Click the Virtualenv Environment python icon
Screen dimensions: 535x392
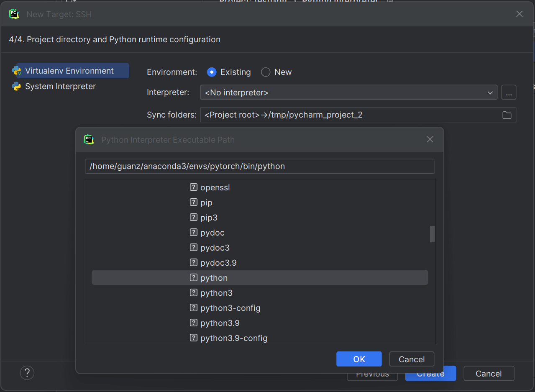pyautogui.click(x=17, y=71)
